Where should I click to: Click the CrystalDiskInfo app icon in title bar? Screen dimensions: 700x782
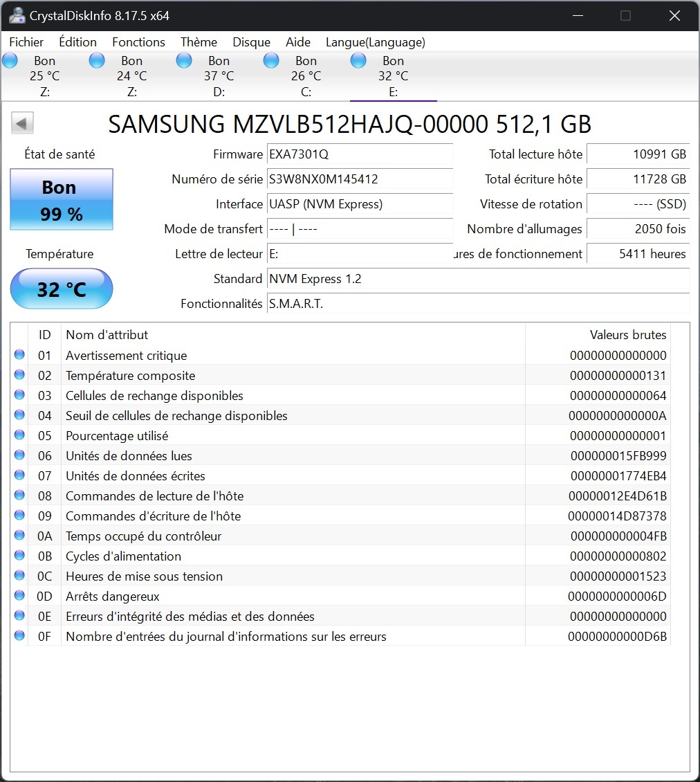point(17,15)
